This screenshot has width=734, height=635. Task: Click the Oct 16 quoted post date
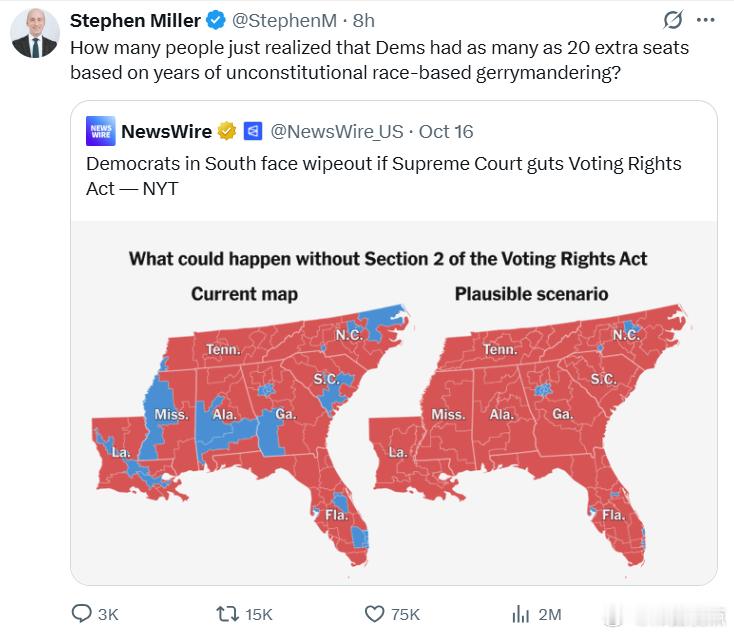446,131
